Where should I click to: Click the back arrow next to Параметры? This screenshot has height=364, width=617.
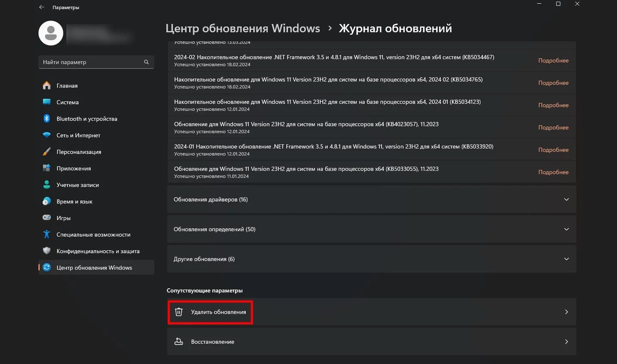point(42,7)
